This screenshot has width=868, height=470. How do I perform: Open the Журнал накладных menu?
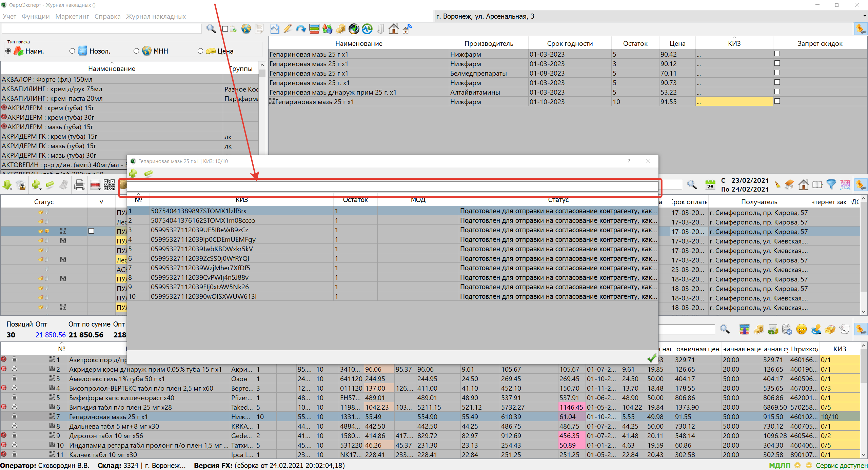(x=156, y=16)
